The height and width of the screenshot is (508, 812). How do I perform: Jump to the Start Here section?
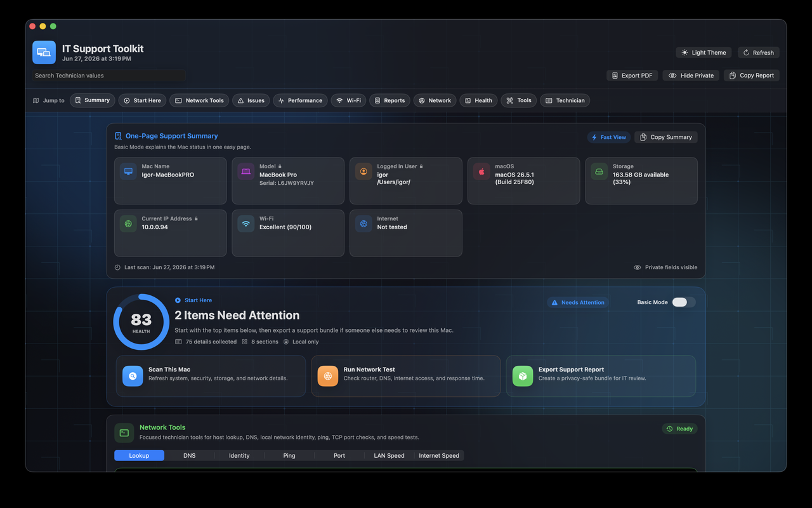pyautogui.click(x=143, y=100)
